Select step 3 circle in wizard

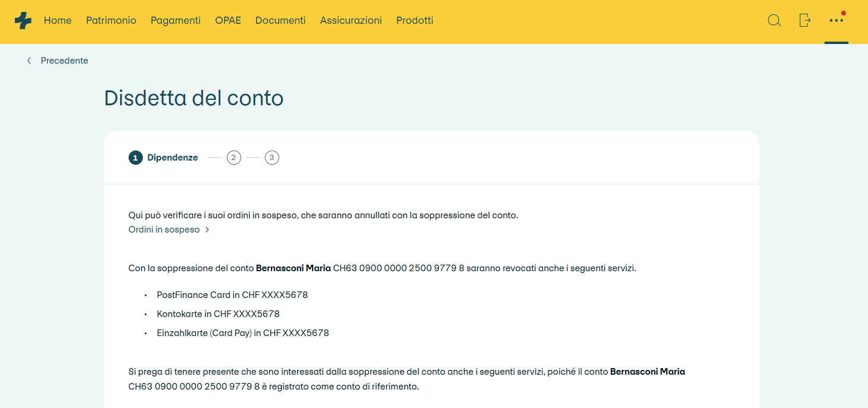(272, 158)
